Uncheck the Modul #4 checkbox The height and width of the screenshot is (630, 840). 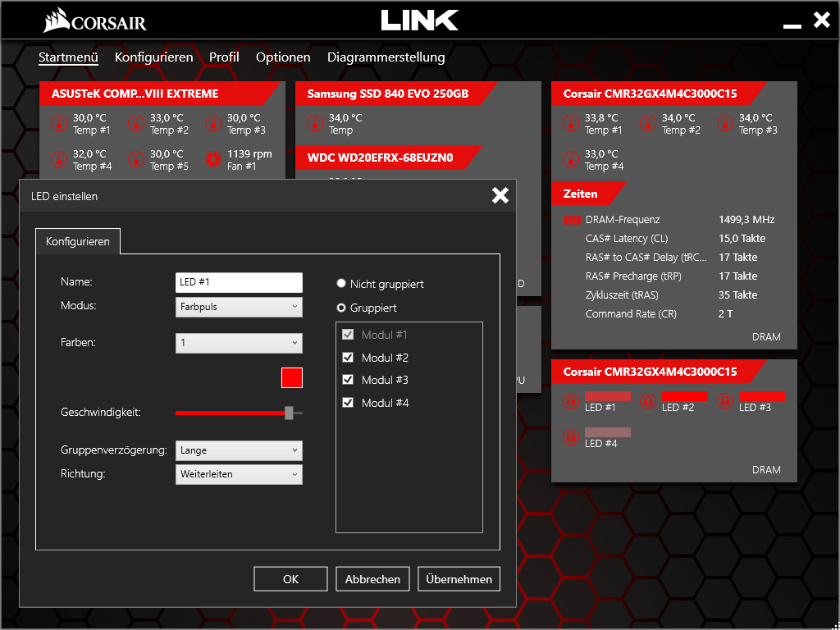[x=348, y=402]
